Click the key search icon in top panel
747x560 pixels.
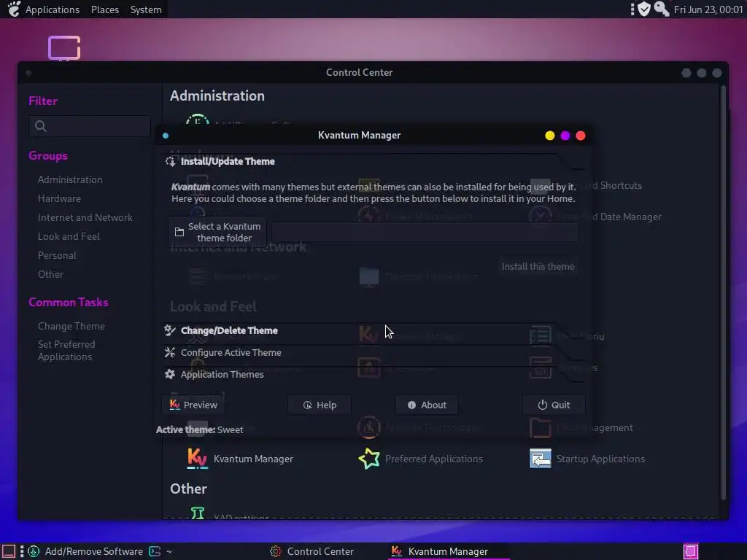(661, 9)
